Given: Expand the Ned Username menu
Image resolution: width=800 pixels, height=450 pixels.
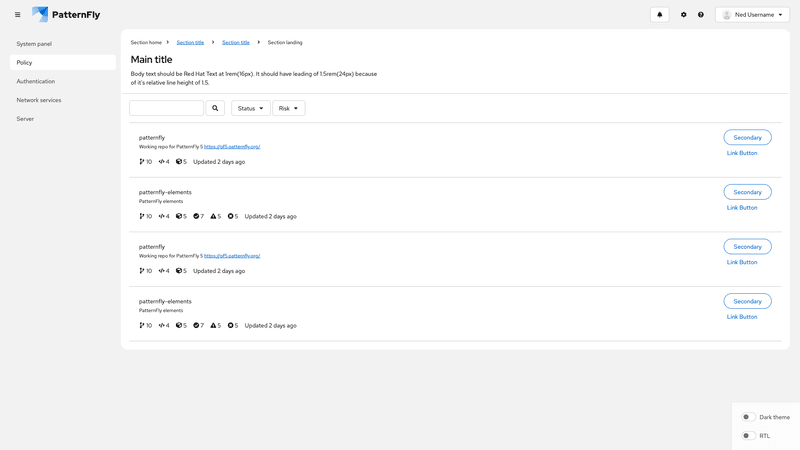Looking at the screenshot, I should pyautogui.click(x=752, y=15).
